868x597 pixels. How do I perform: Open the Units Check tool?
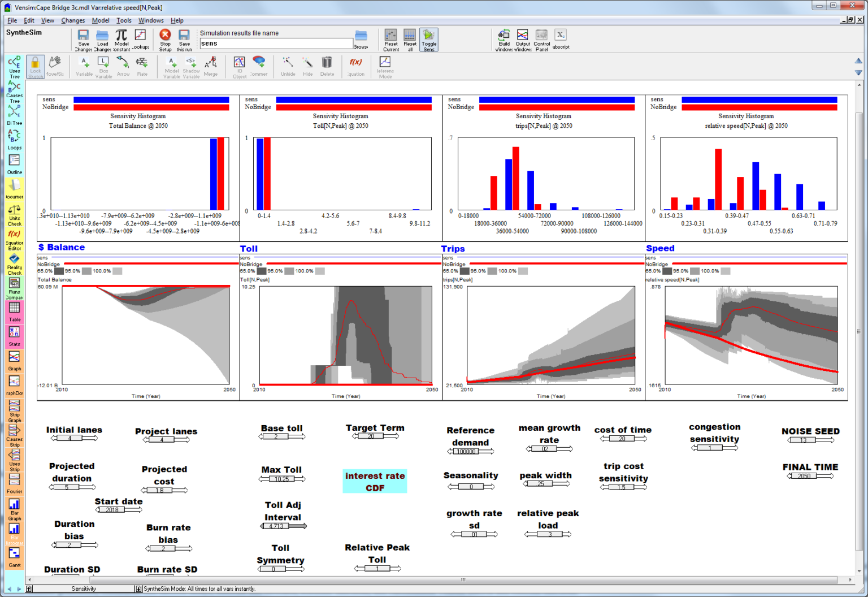(14, 215)
